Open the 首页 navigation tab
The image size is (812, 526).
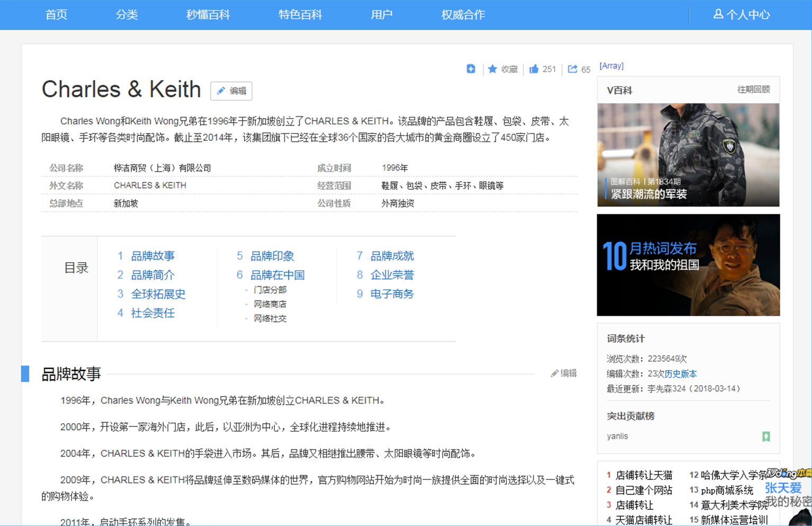[x=56, y=15]
